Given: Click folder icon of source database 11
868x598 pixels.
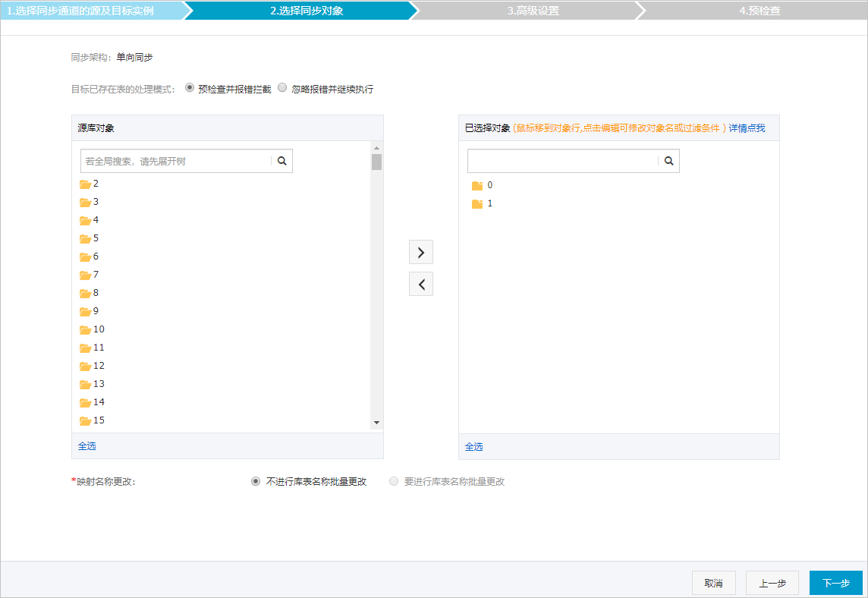Looking at the screenshot, I should click(x=85, y=348).
